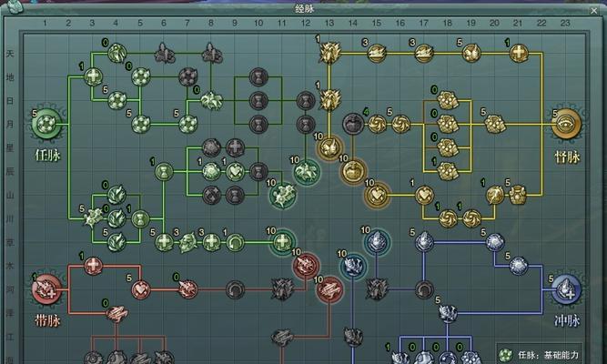Click the blue level-5 node under column 17
Image resolution: width=607 pixels, height=364 pixels.
424,242
